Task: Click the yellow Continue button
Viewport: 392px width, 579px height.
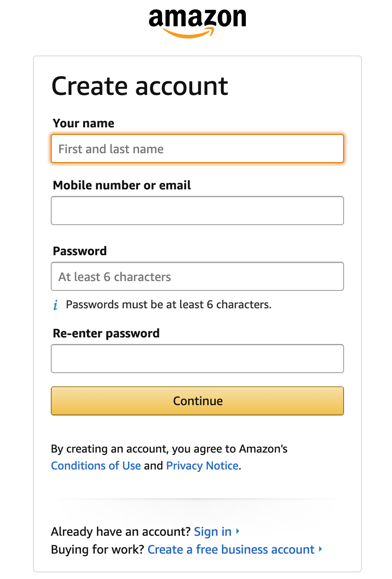Action: point(197,401)
